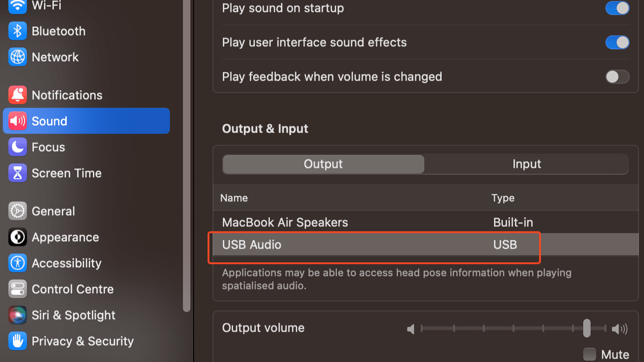Click the sidebar scrollbar

pyautogui.click(x=187, y=155)
